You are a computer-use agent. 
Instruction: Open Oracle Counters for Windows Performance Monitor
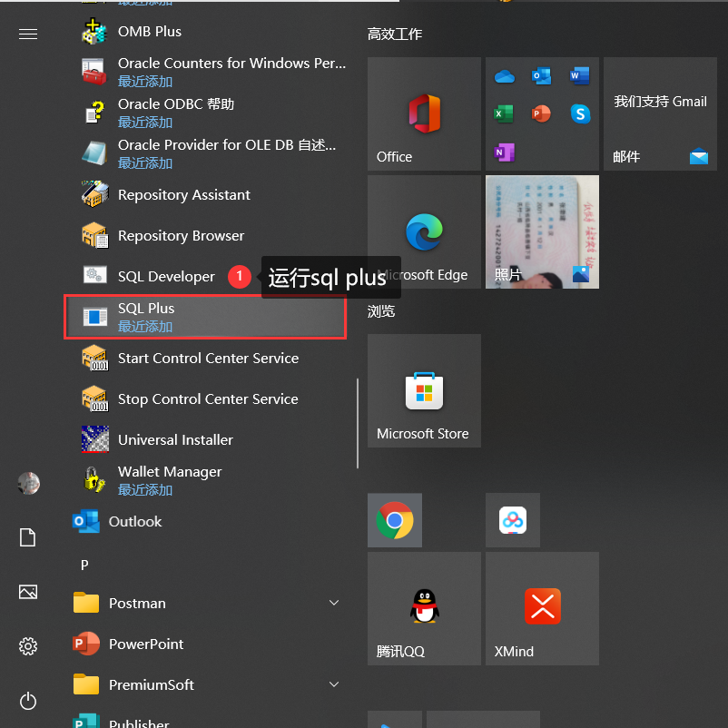(209, 72)
